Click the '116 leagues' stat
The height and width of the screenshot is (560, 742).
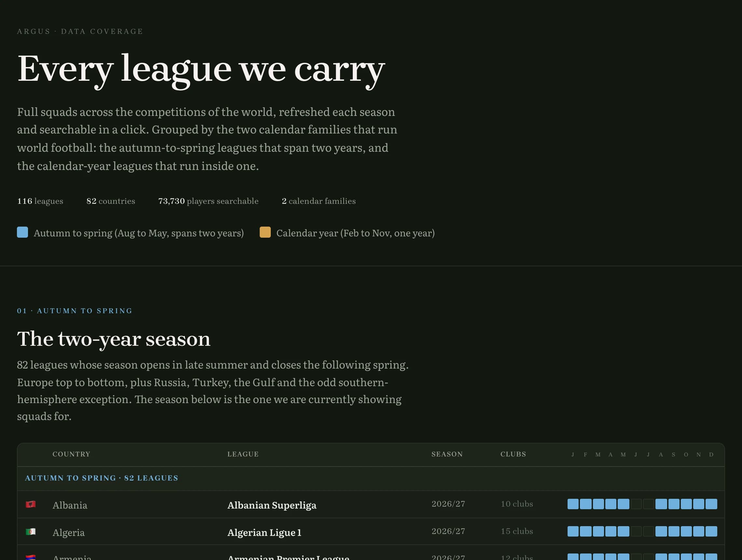coord(40,201)
